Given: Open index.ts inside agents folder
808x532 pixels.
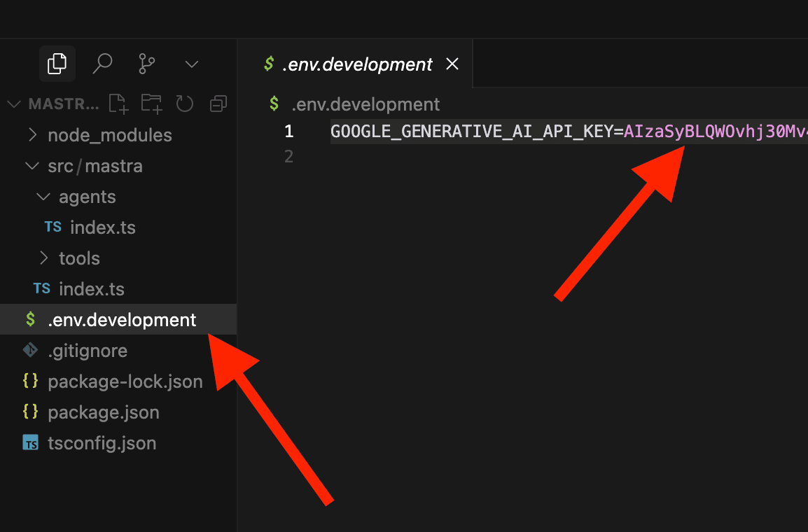Looking at the screenshot, I should point(102,227).
